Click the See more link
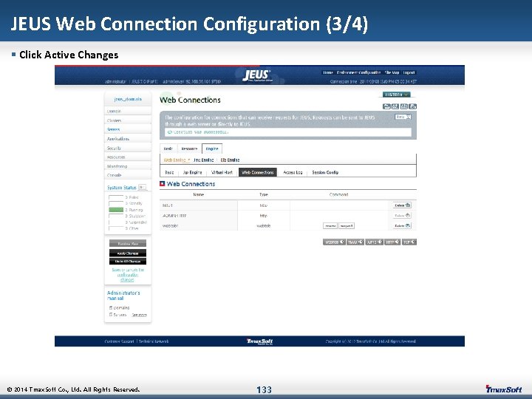Viewport: 532px width, 399px height. [139, 315]
